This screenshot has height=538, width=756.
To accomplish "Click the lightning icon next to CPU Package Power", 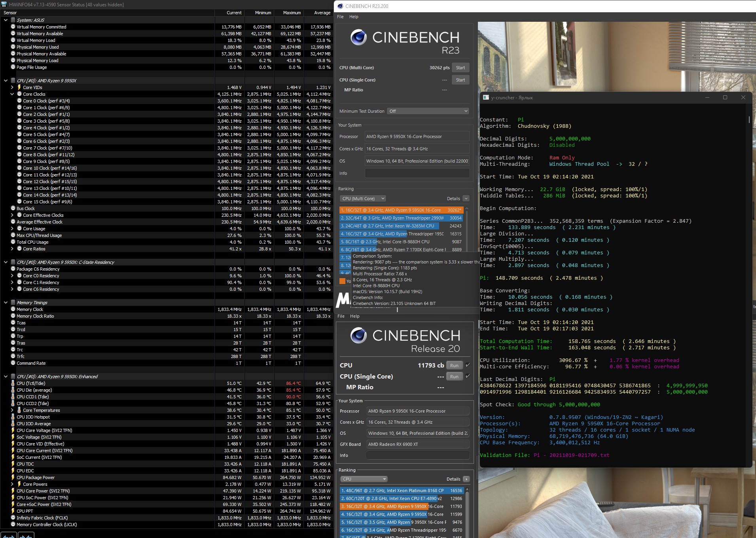I will coord(13,477).
